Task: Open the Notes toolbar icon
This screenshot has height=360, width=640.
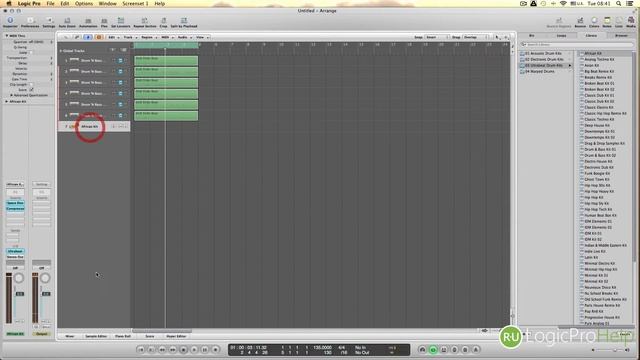Action: click(607, 22)
